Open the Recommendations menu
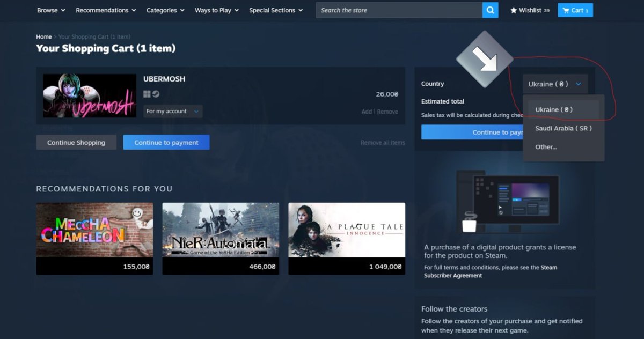The width and height of the screenshot is (644, 339). coord(106,10)
